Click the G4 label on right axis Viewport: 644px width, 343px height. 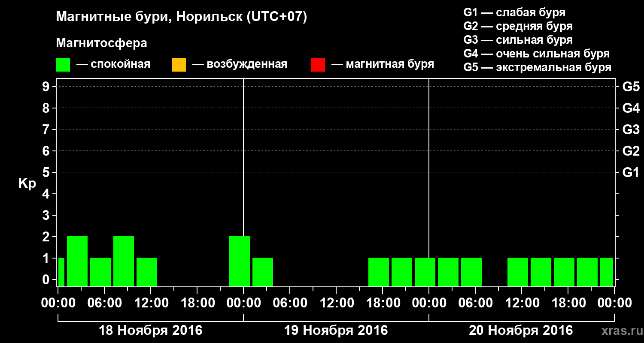coord(631,108)
